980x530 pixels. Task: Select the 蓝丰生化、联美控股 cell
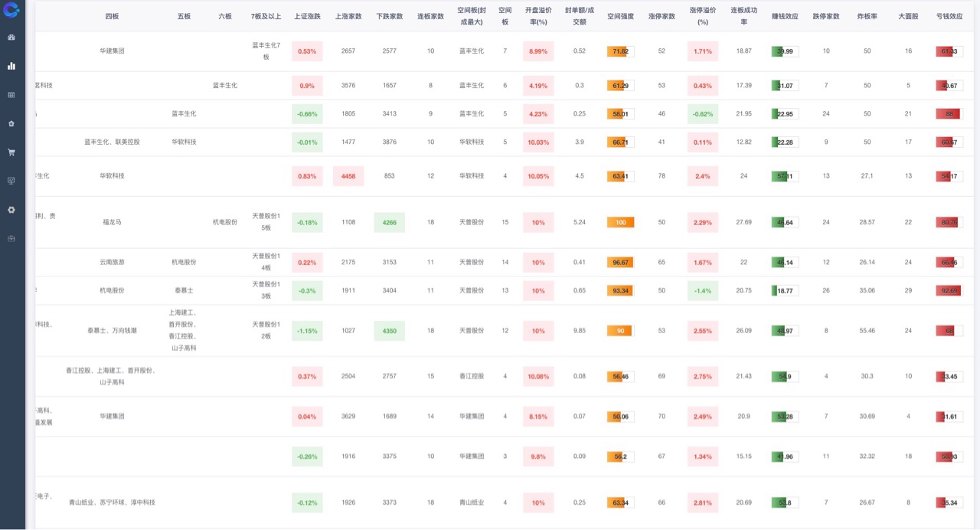pyautogui.click(x=112, y=142)
